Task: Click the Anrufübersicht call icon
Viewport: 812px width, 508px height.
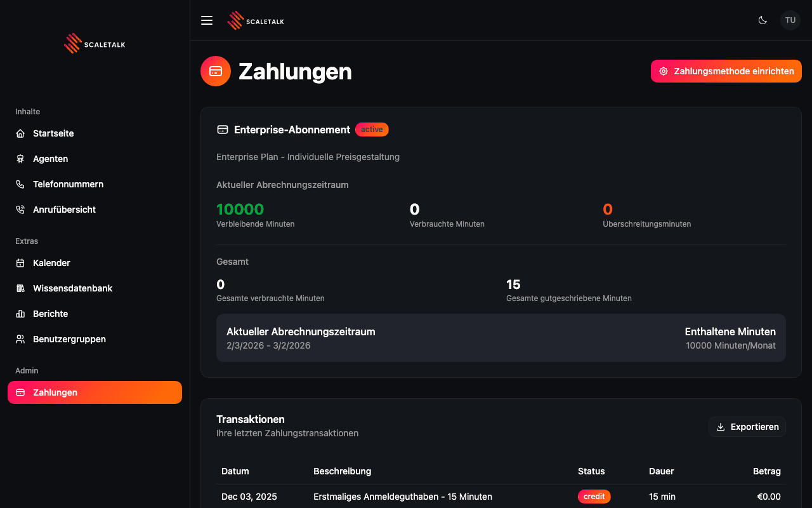Action: [x=20, y=210]
